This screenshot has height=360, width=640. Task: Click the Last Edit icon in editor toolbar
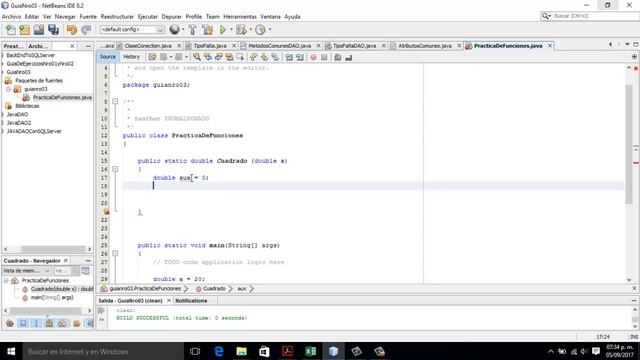pyautogui.click(x=152, y=57)
